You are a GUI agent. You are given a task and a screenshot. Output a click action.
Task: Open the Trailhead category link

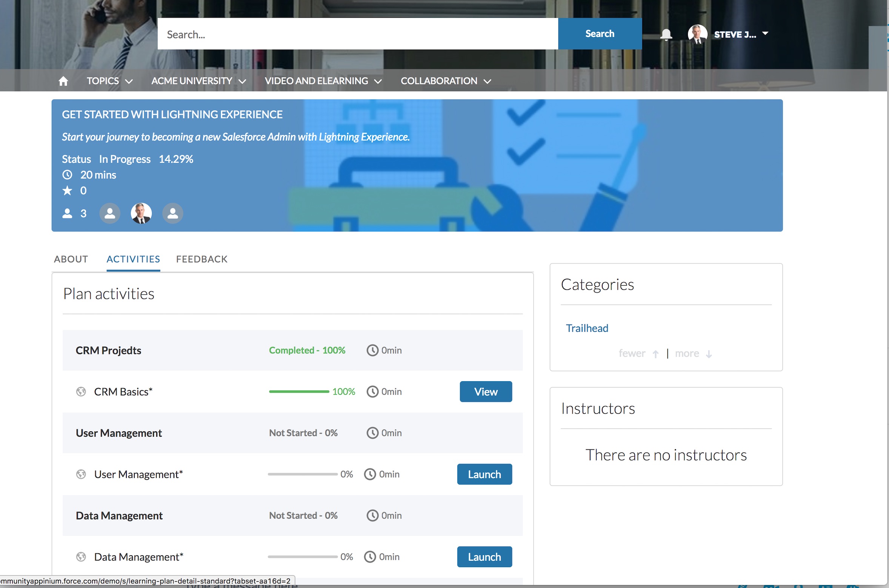tap(587, 328)
